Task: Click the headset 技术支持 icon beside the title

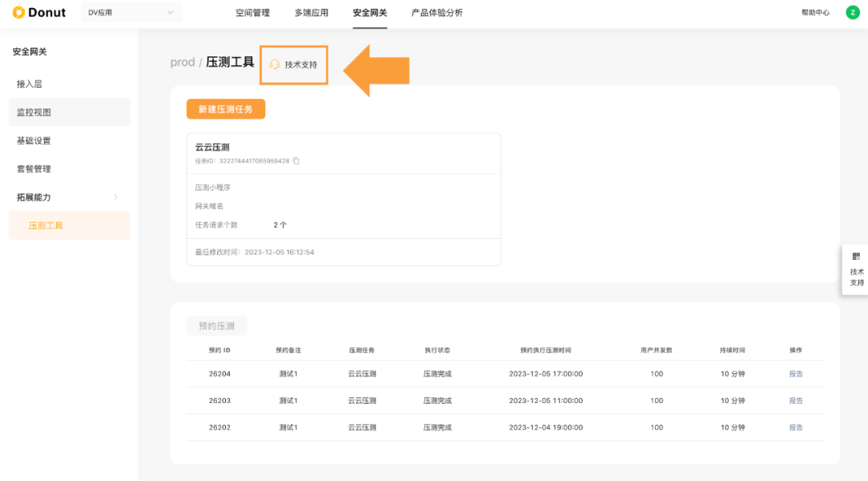Action: pos(275,65)
